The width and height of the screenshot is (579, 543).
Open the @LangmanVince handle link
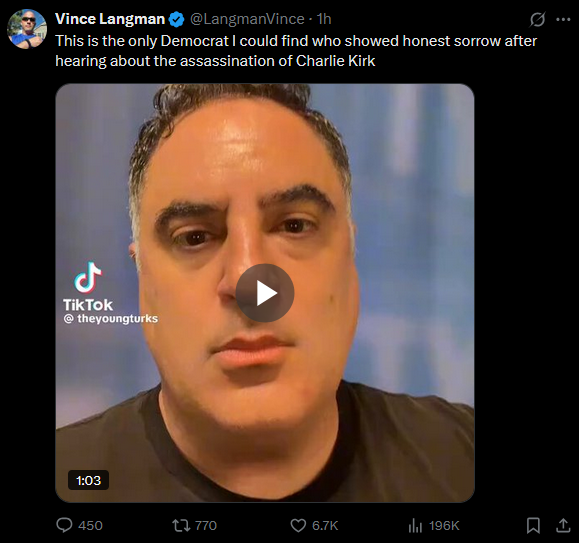tap(247, 19)
